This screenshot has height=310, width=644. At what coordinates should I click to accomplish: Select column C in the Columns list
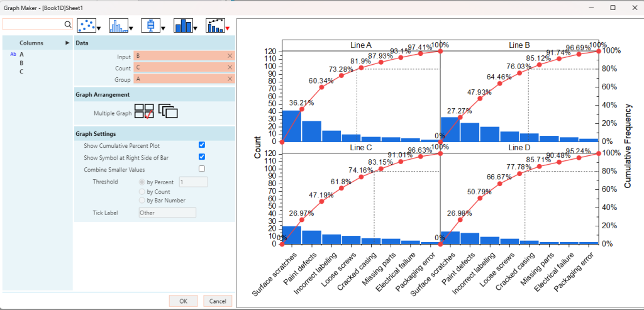[21, 72]
